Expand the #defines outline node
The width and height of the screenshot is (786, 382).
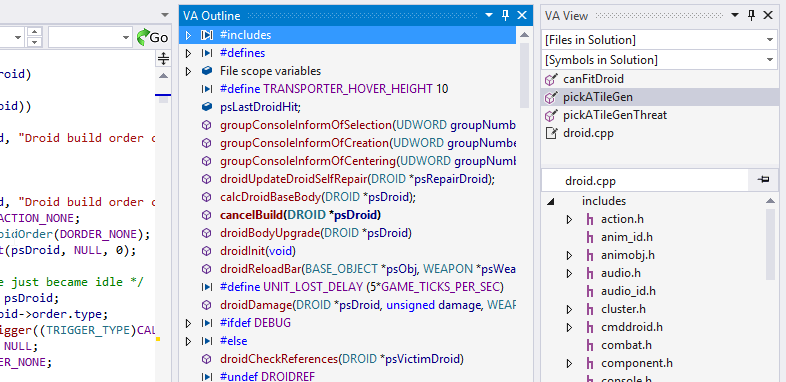[188, 53]
